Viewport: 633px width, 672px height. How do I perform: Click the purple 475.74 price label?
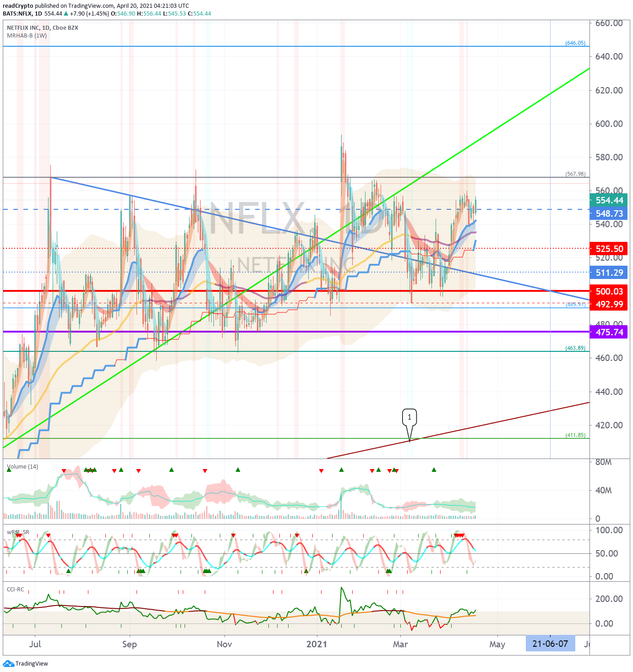(609, 332)
